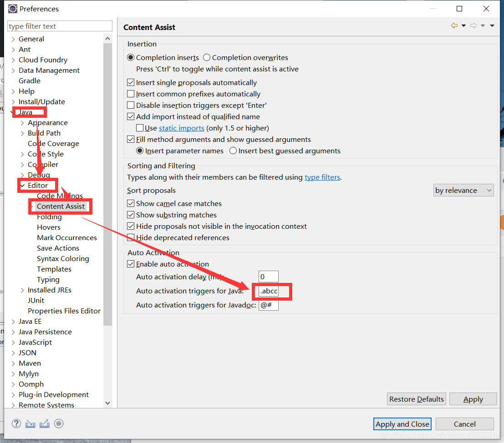The height and width of the screenshot is (443, 504).
Task: Open Syntax Coloring preference page
Action: [x=63, y=259]
